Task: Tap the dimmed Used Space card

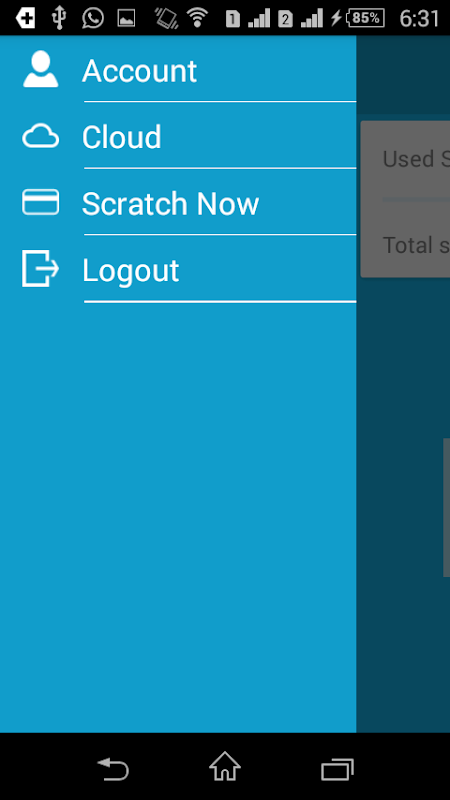Action: pos(405,199)
